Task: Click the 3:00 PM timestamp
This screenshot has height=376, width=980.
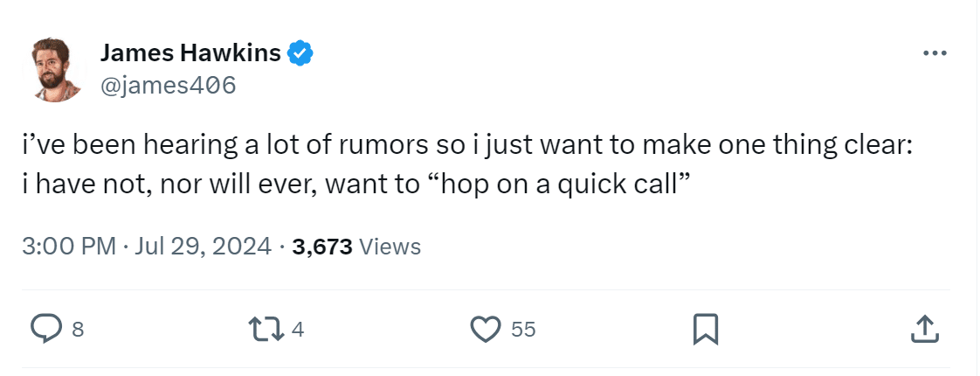Action: 69,247
